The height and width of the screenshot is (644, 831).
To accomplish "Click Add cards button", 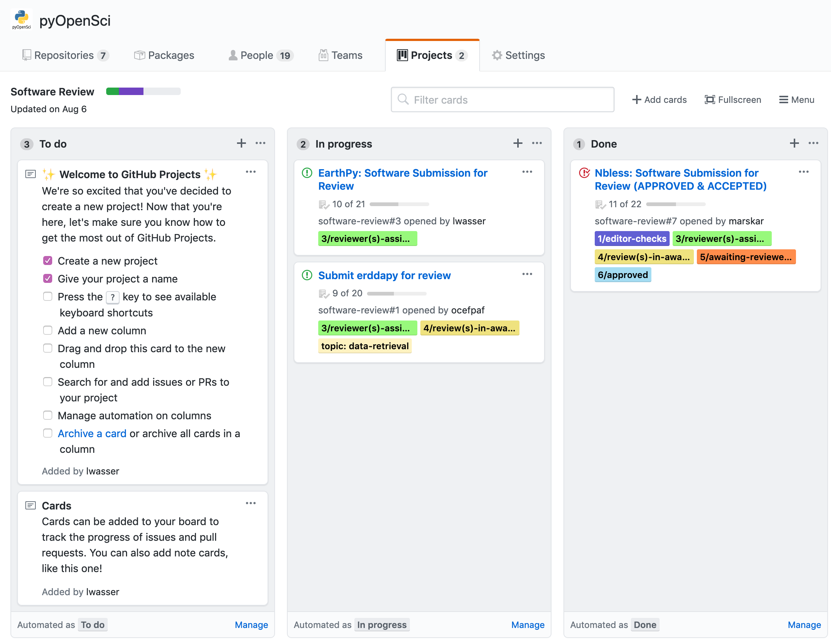I will (x=660, y=100).
